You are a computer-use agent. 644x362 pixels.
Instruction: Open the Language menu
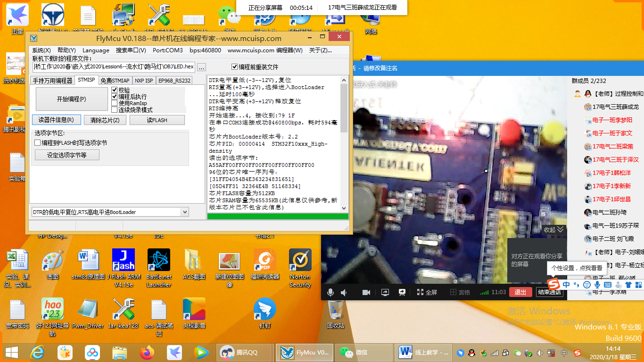tap(96, 50)
